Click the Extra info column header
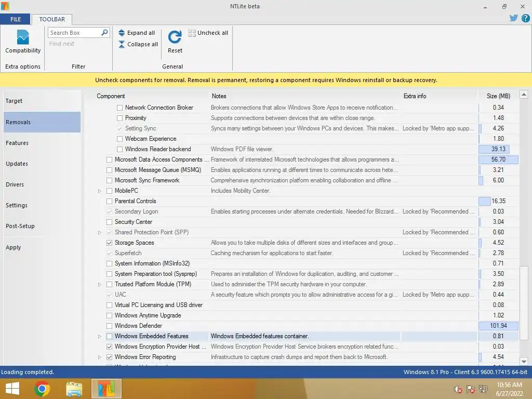Viewport: 532px width, 399px height. (415, 96)
